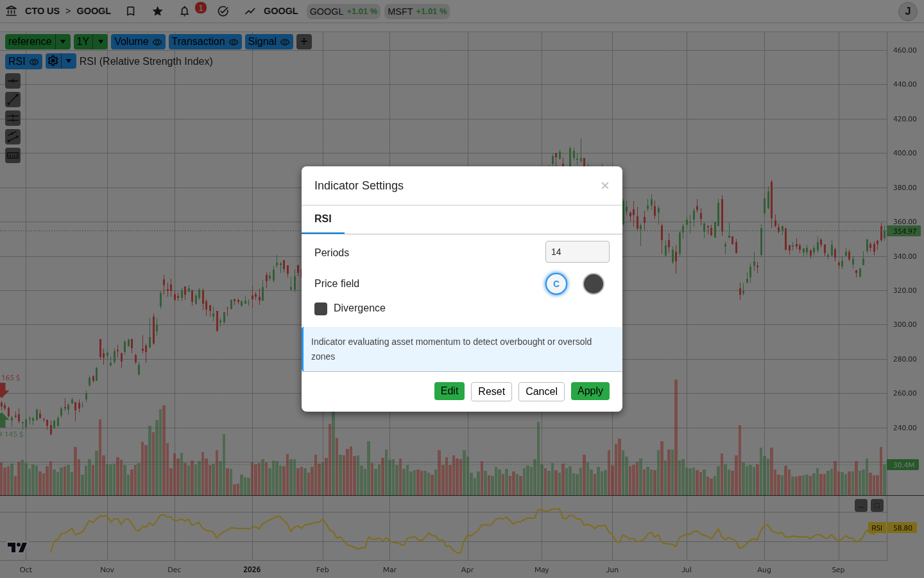
Task: Click the circled checkmark icon
Action: (x=223, y=11)
